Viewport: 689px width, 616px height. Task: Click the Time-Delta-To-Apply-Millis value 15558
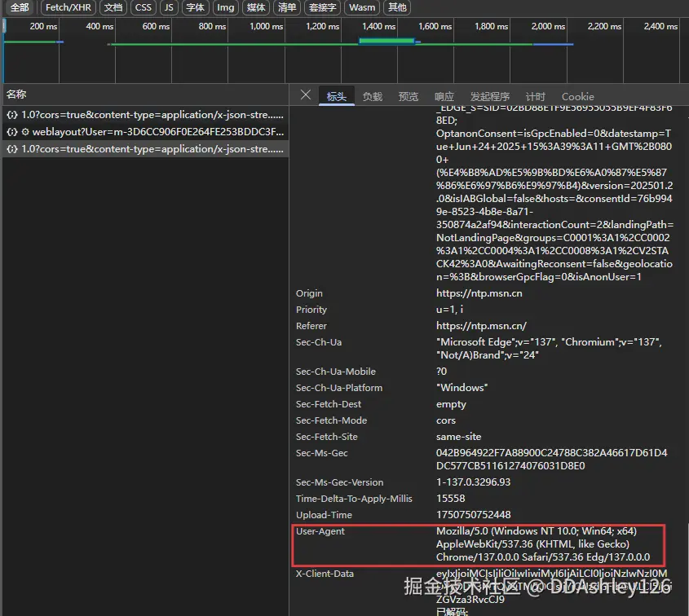click(x=450, y=499)
